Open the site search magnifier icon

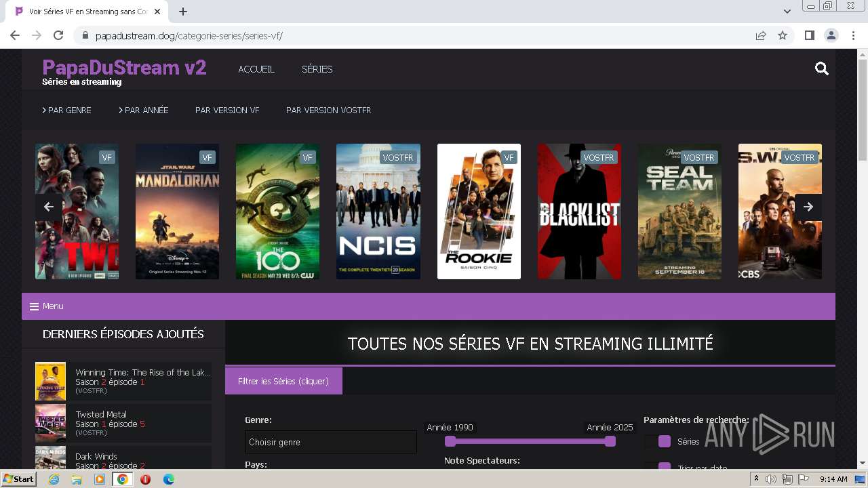pos(821,68)
